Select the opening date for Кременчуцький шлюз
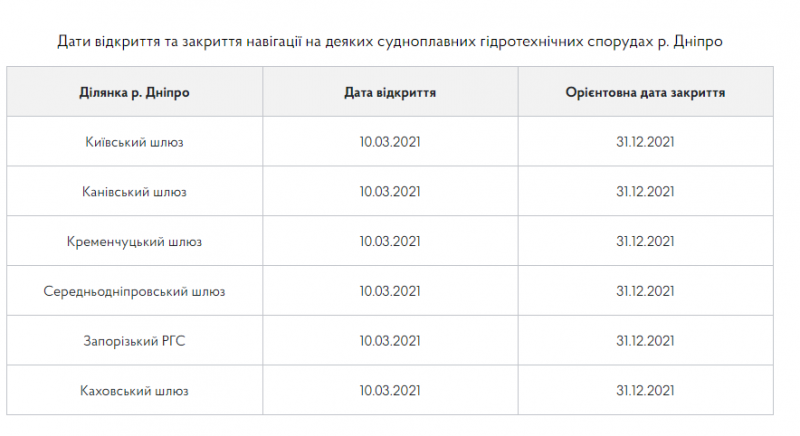The image size is (800, 436). point(390,241)
